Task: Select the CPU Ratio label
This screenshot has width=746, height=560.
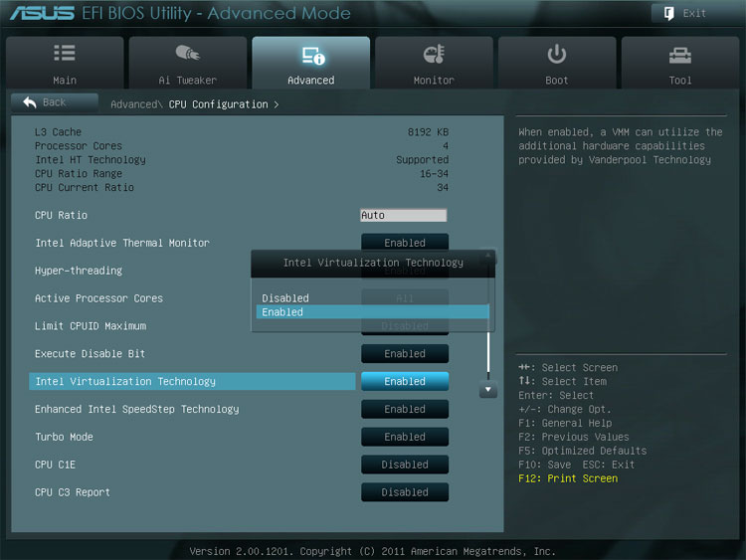Action: tap(61, 215)
